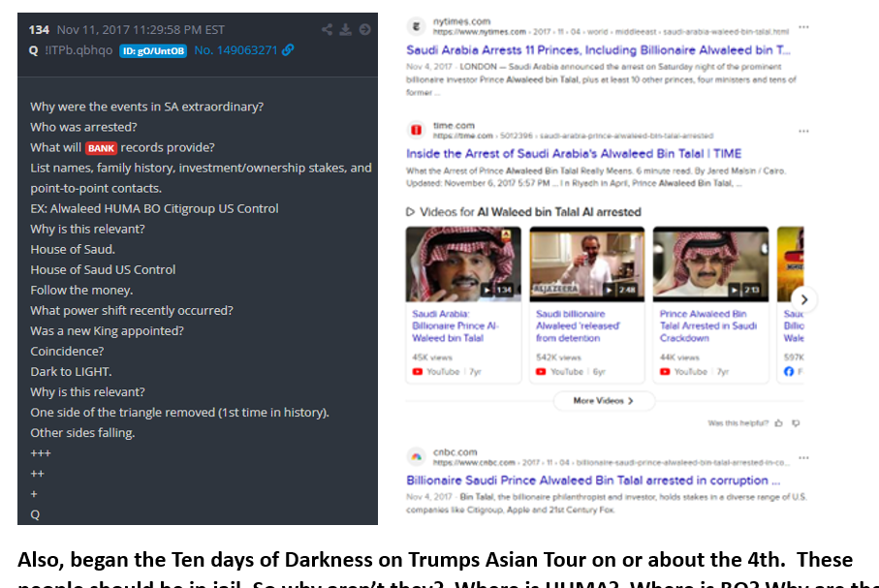Screen dimensions: 879x588
Task: Play the third video thumbnail with 2:13 duration
Action: tap(710, 264)
